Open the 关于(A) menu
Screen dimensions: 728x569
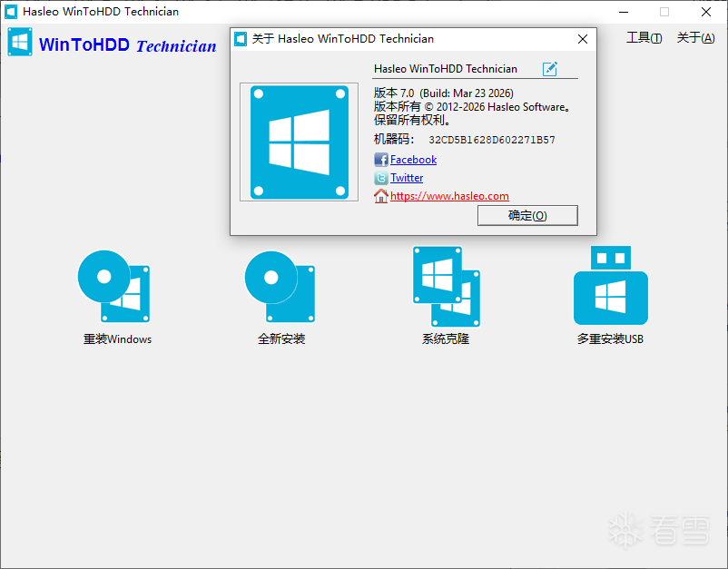point(695,38)
